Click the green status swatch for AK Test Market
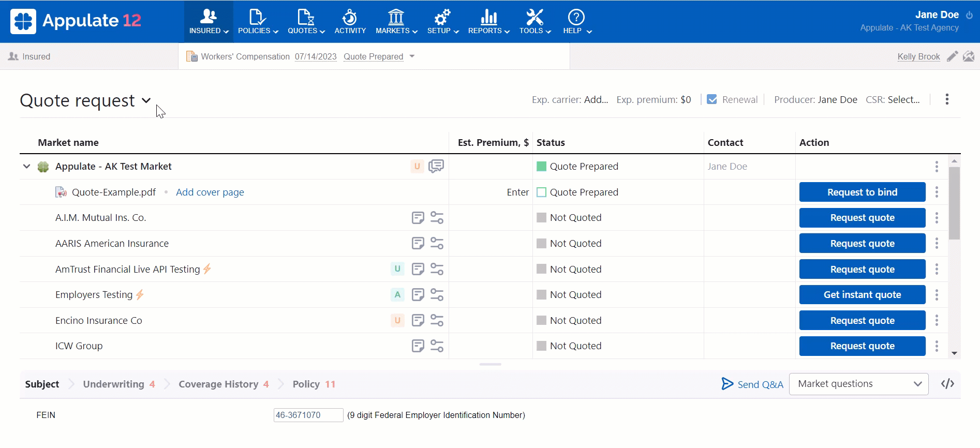The width and height of the screenshot is (980, 448). pos(542,166)
